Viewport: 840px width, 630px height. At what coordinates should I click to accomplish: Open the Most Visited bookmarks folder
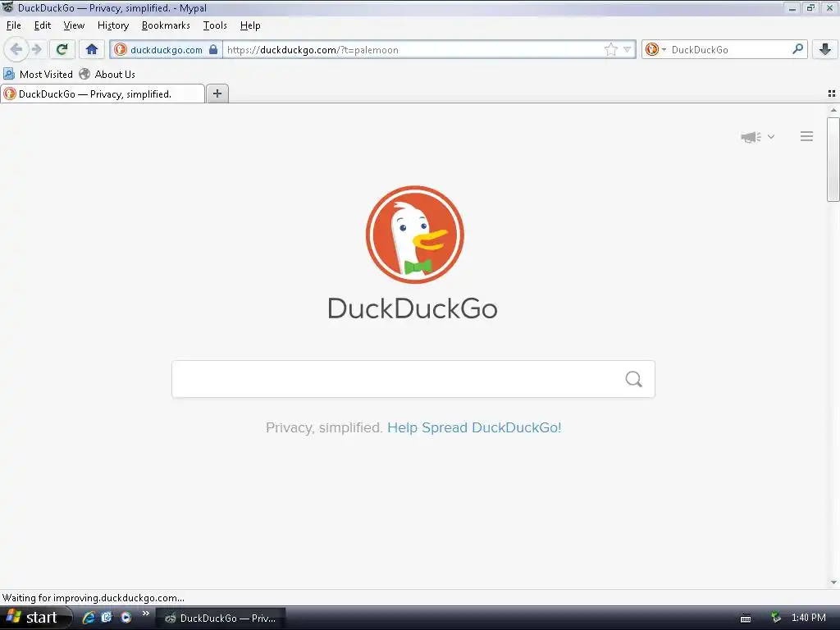(x=38, y=74)
